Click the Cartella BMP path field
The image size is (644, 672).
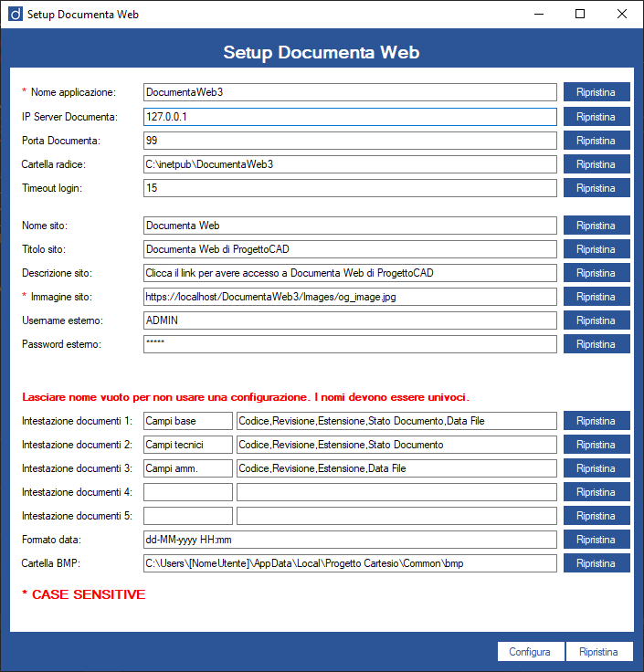pyautogui.click(x=350, y=563)
